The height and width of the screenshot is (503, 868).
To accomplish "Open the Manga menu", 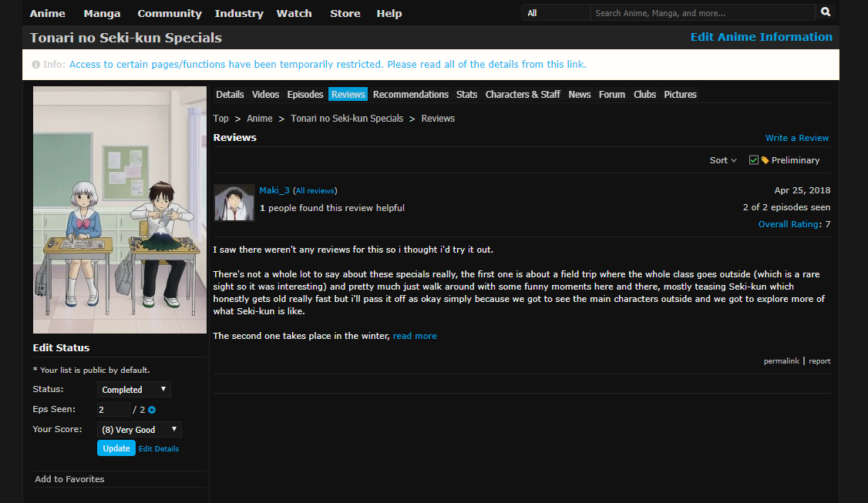I will point(102,13).
